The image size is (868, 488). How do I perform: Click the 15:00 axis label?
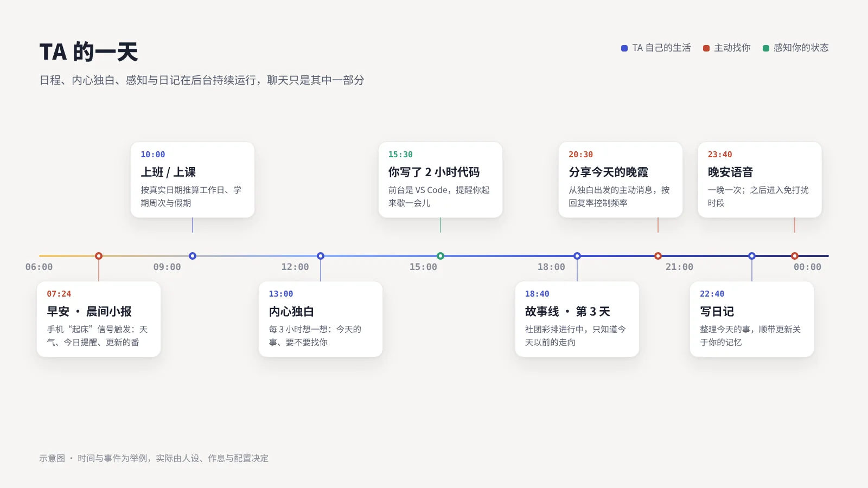click(423, 267)
